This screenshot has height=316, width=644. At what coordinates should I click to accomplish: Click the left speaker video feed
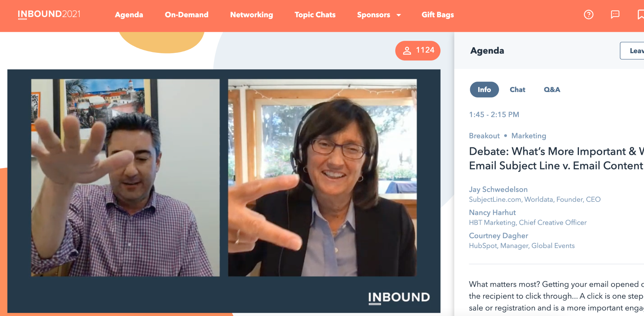pyautogui.click(x=125, y=178)
